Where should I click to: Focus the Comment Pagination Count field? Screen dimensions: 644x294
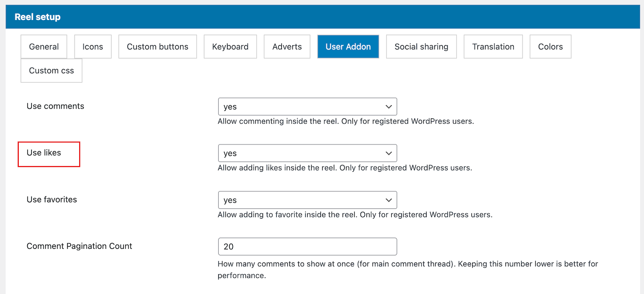[307, 247]
